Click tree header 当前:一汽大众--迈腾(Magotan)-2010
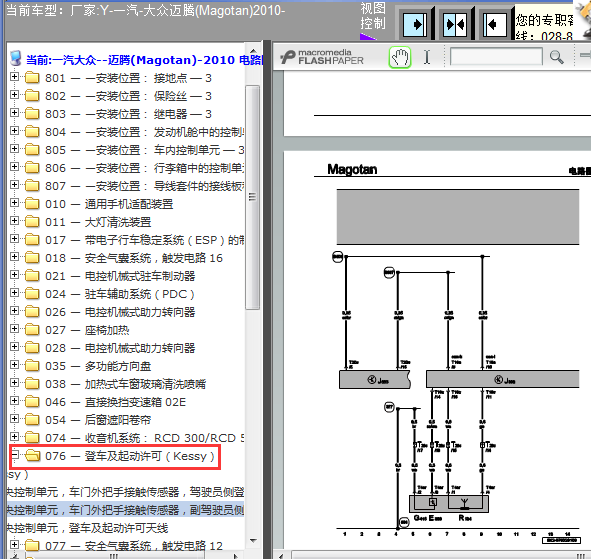The image size is (591, 559). pos(144,60)
